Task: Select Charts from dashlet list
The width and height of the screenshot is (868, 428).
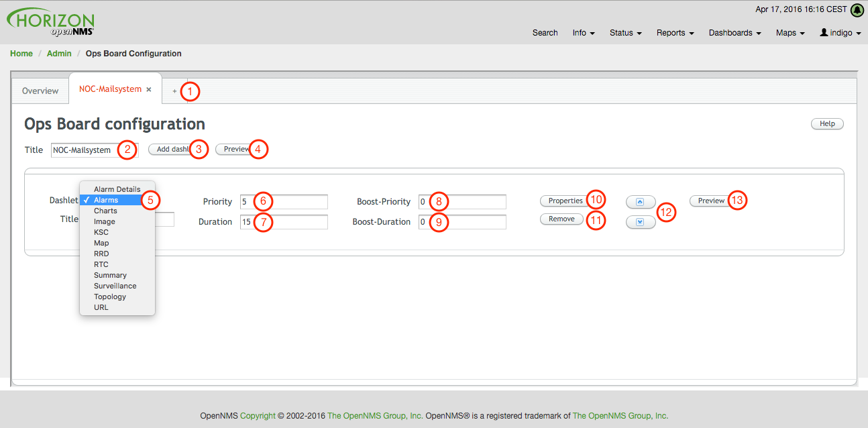Action: click(x=105, y=211)
